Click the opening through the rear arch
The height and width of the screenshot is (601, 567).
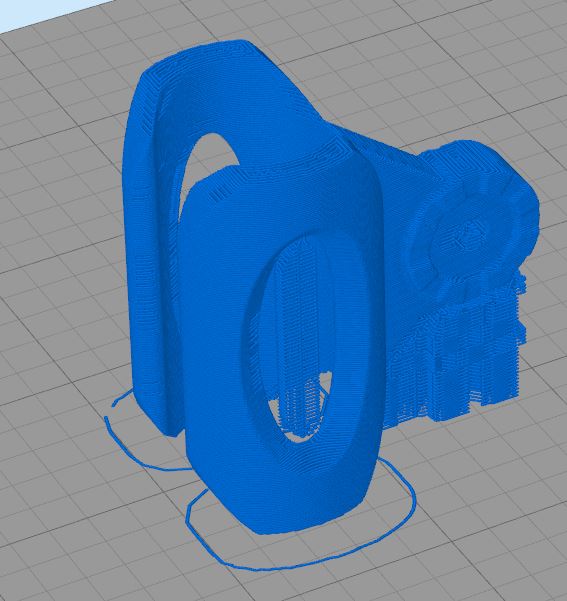[207, 161]
